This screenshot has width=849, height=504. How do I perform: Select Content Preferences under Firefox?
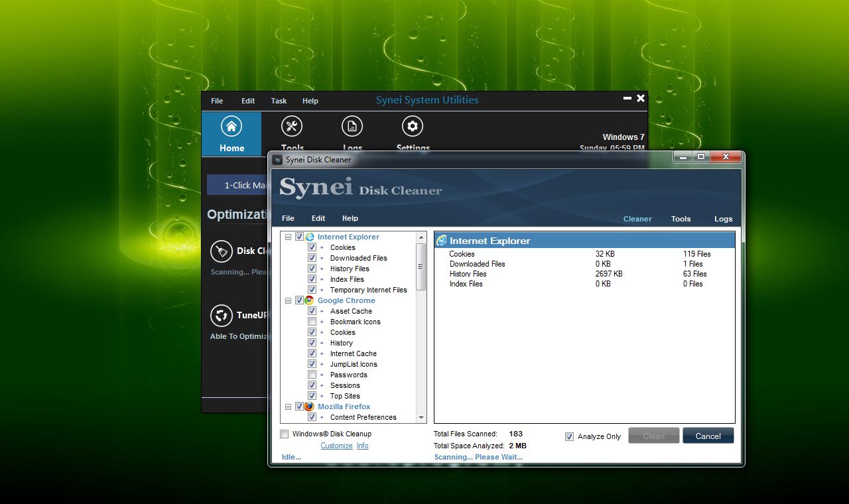coord(363,417)
